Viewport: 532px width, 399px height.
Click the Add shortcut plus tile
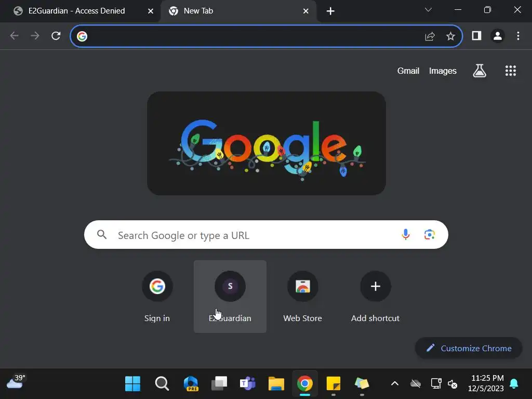coord(375,297)
